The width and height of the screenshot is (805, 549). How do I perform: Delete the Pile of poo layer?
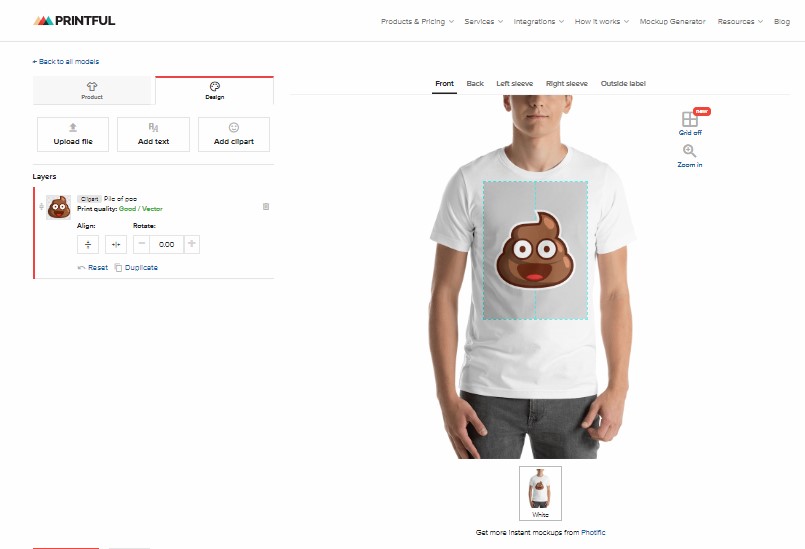[266, 206]
